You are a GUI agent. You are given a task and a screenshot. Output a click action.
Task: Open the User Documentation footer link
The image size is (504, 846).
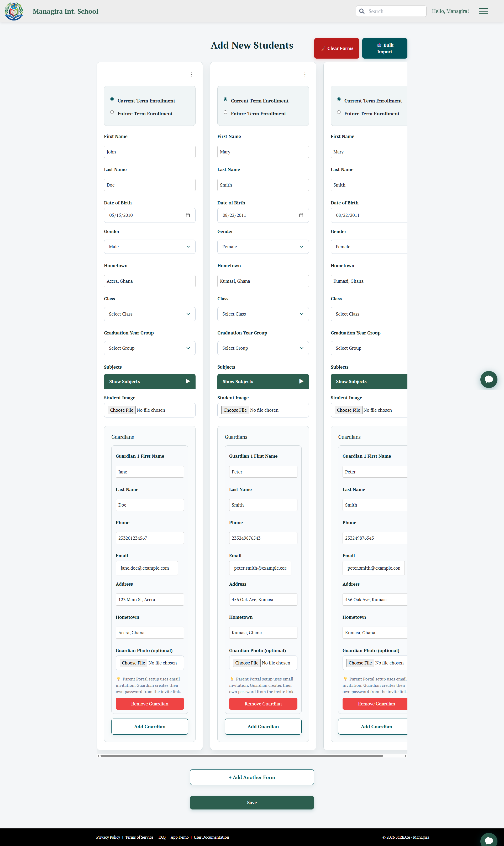(211, 837)
